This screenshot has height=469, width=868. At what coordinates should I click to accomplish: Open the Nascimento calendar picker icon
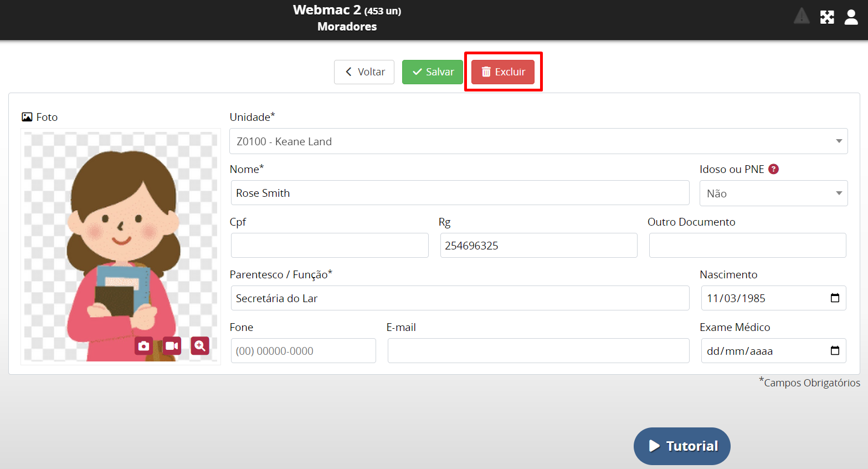[x=835, y=298]
